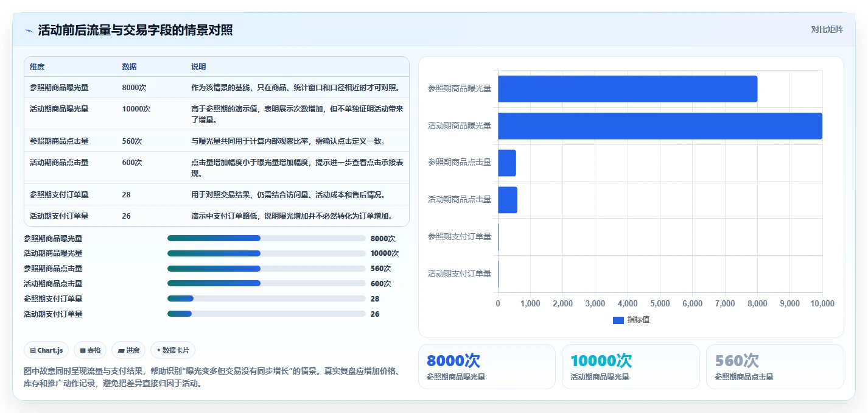Open the 560次 参照期商品点击量 stat card

(x=775, y=367)
